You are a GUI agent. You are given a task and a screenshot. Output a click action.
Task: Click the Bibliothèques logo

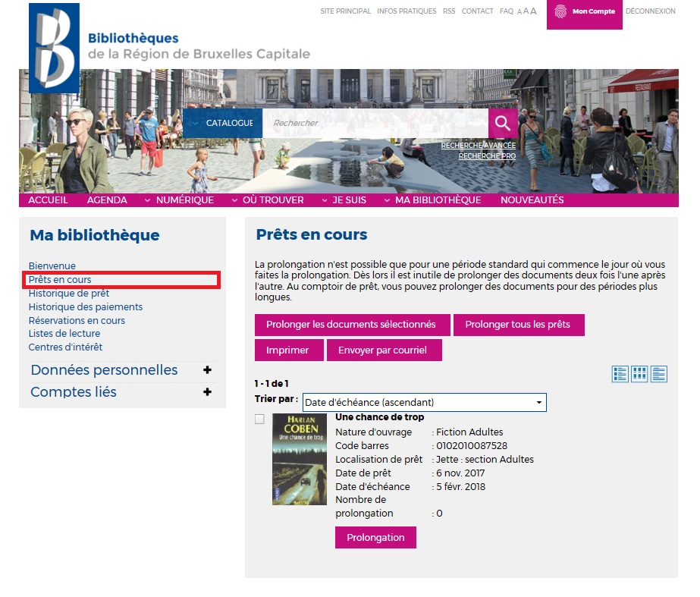[x=54, y=49]
